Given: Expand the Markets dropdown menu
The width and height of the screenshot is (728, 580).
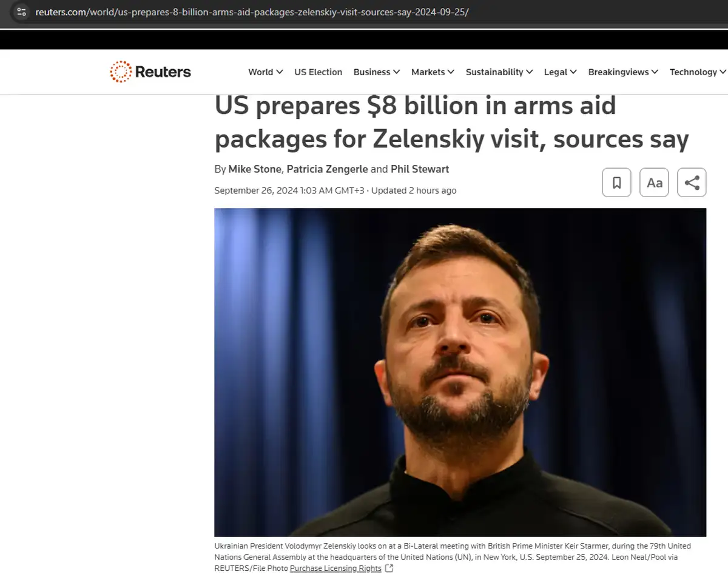Looking at the screenshot, I should (433, 72).
